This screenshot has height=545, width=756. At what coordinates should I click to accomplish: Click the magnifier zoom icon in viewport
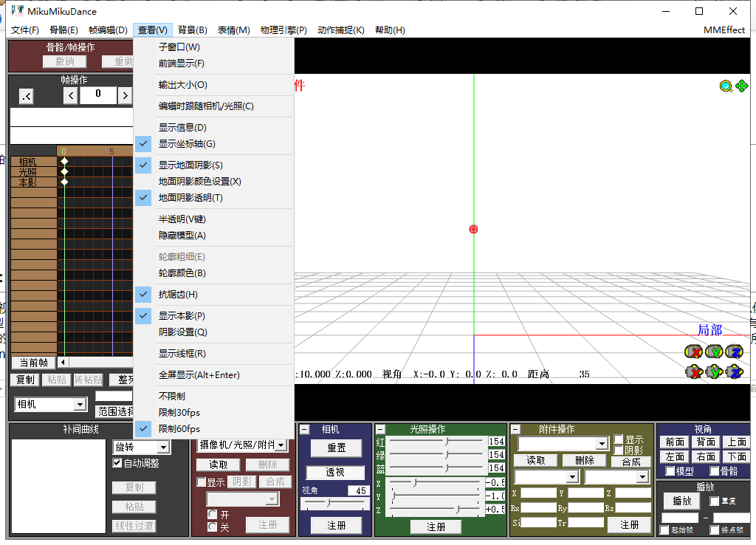[726, 86]
